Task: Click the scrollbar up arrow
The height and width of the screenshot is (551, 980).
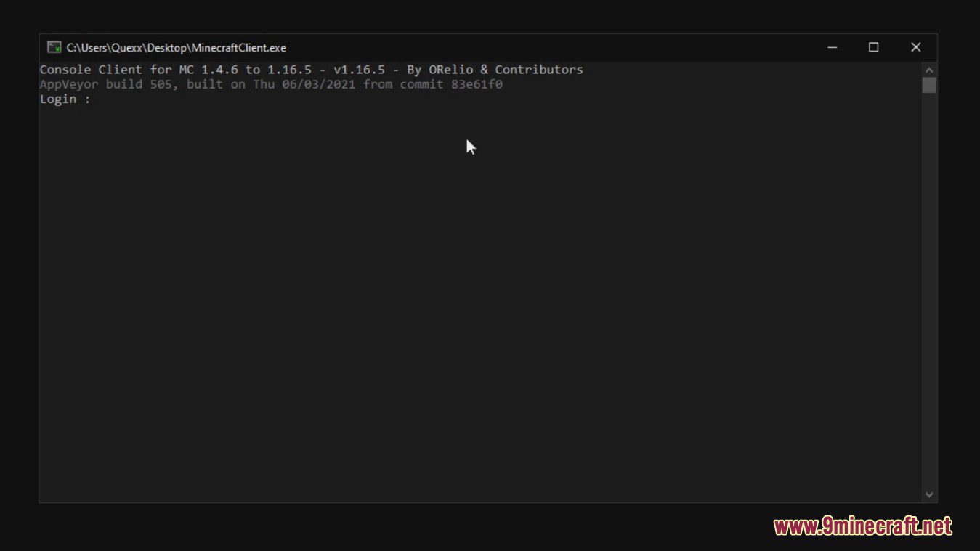Action: [929, 70]
